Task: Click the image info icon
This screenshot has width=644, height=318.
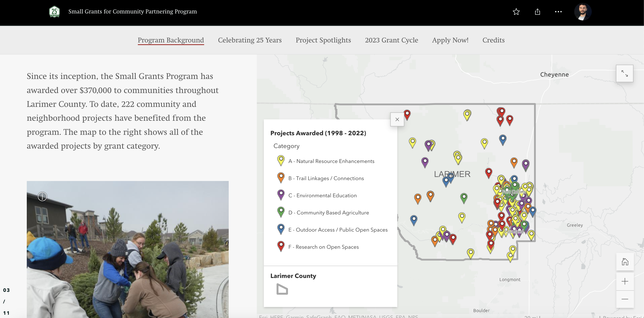Action: click(42, 197)
